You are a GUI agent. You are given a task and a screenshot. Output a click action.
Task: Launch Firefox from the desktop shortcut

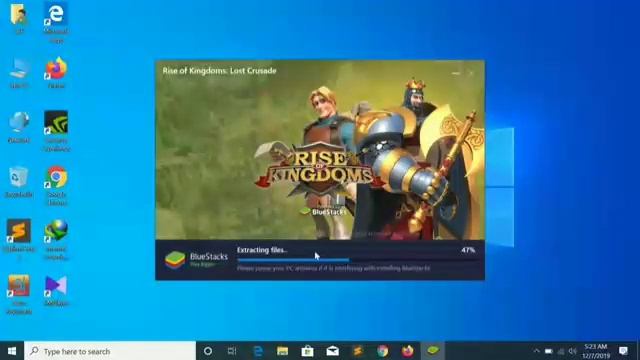(56, 73)
